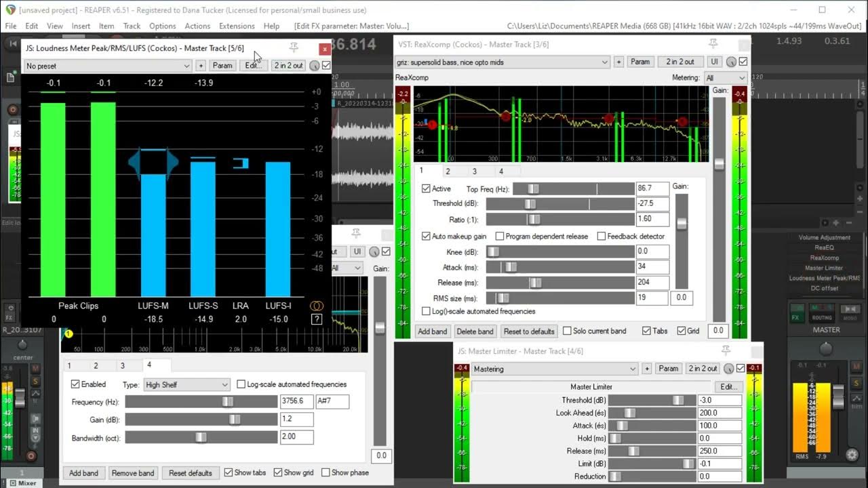Click the center pan knob on track 1
The width and height of the screenshot is (868, 488).
click(22, 344)
